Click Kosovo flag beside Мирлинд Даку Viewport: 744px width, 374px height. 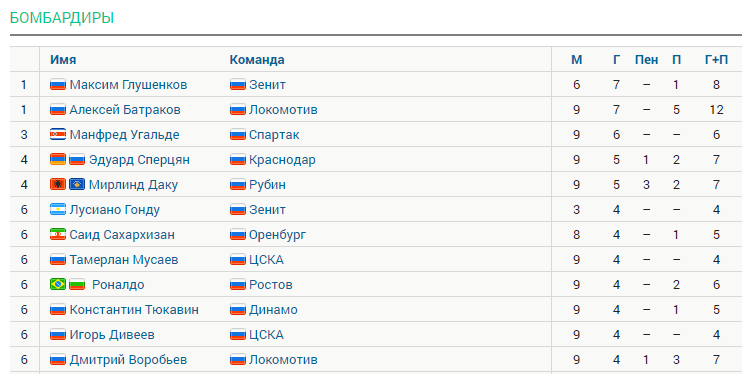point(77,185)
